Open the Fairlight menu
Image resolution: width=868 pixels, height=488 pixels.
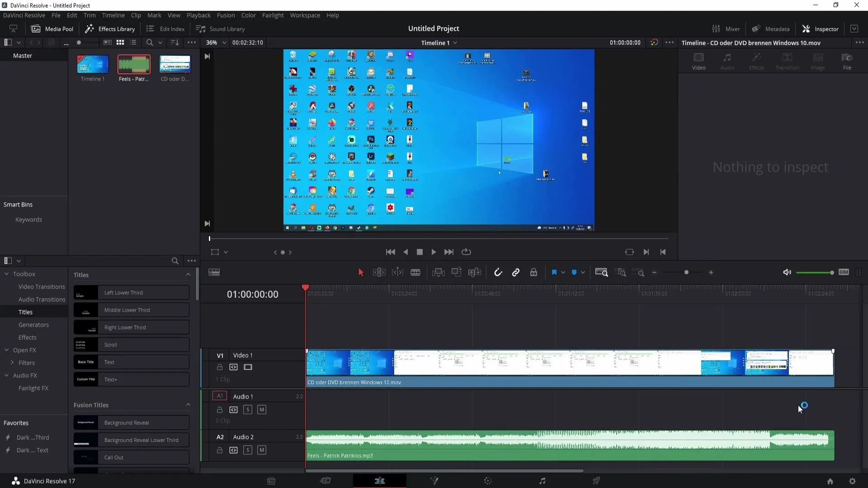(x=273, y=15)
